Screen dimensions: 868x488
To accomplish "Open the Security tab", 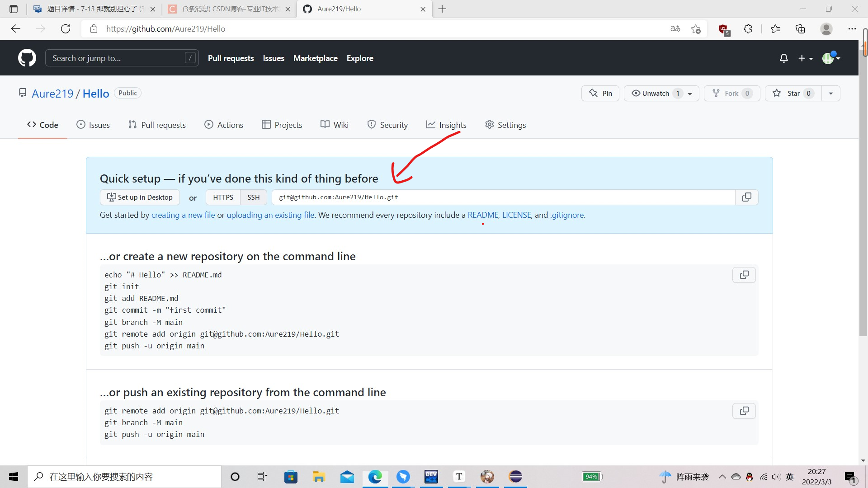I will (387, 125).
